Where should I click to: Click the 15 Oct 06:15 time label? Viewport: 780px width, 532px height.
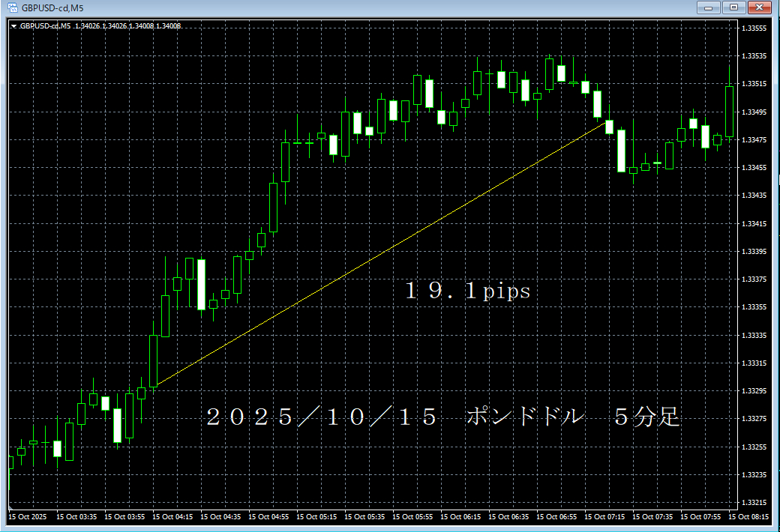tap(462, 517)
